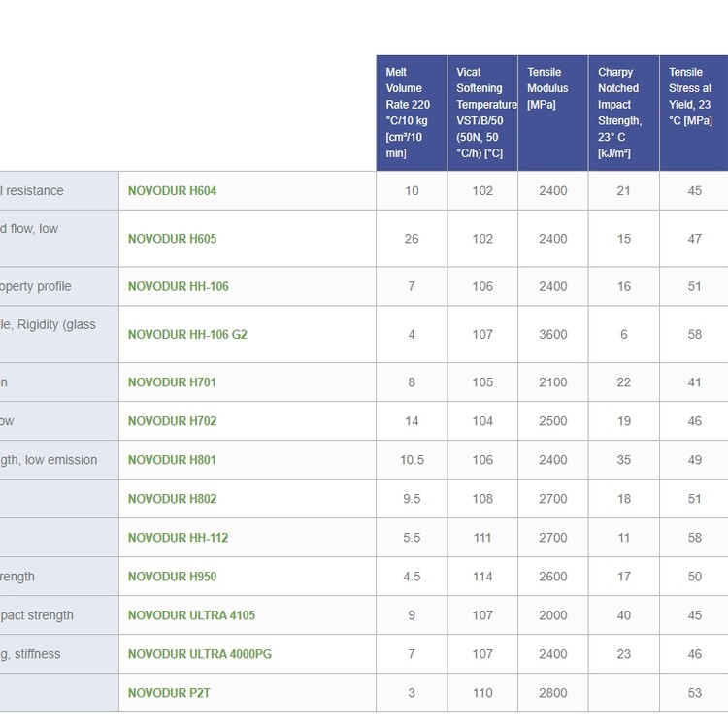This screenshot has width=728, height=728.
Task: Open the NOVODUR HH-106 product link
Action: 179,286
